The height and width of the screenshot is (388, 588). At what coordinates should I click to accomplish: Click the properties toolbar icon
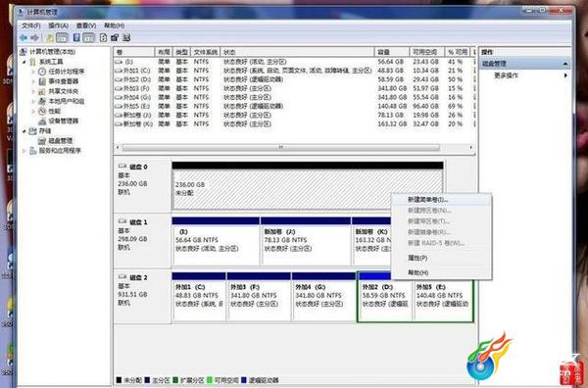click(115, 37)
